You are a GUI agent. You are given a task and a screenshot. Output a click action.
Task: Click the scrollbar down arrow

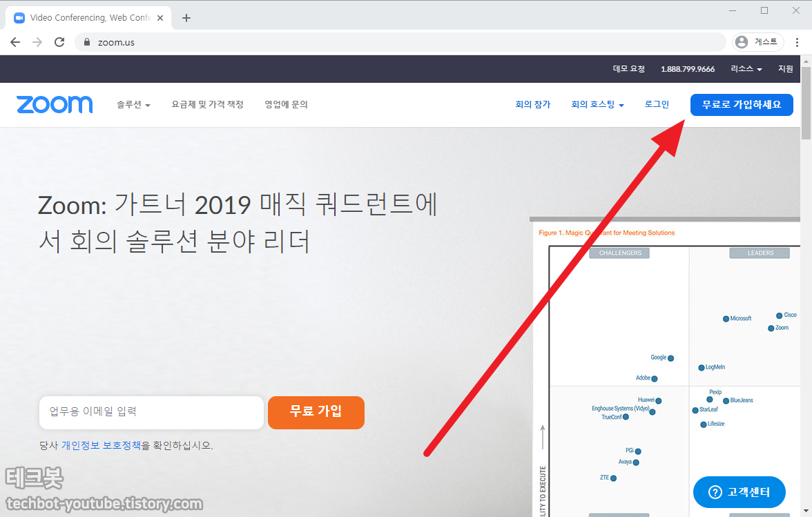[806, 512]
